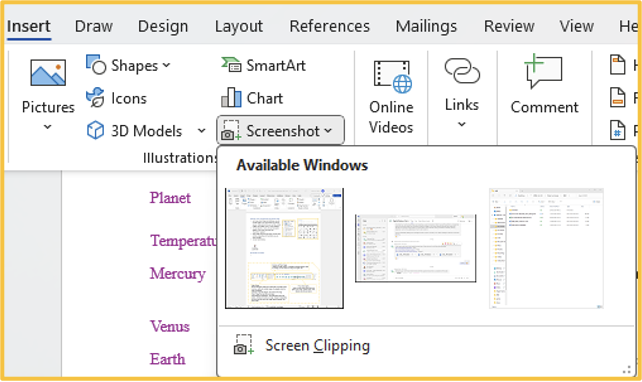Switch to the Design tab
Viewport: 642px width, 382px height.
click(x=163, y=27)
